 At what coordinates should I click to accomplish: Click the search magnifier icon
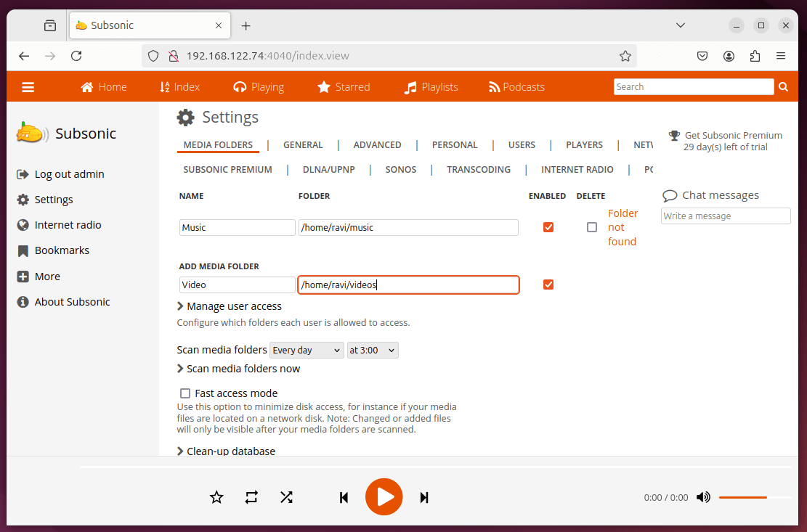(783, 87)
